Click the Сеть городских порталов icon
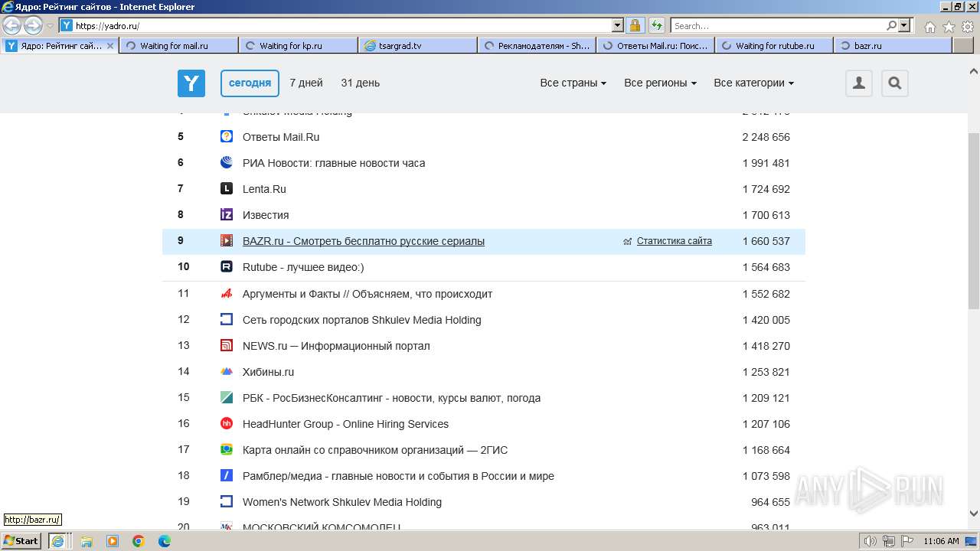 (x=227, y=320)
